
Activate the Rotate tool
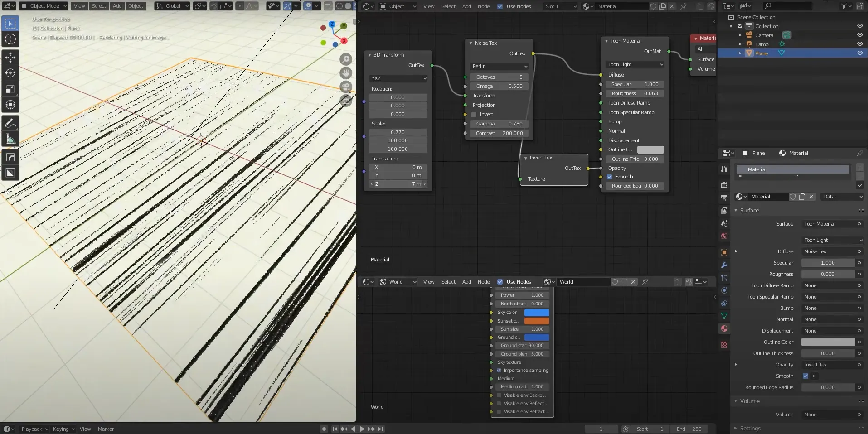click(x=10, y=73)
